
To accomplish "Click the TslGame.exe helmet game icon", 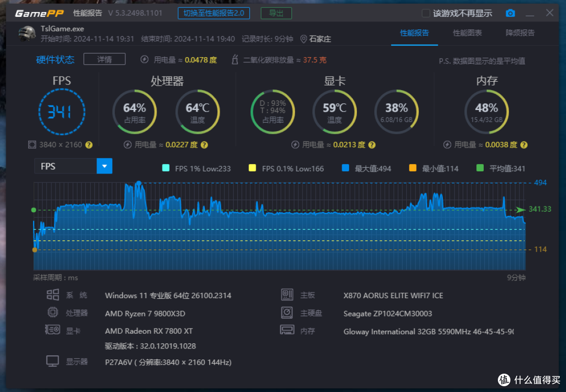I will [x=27, y=34].
